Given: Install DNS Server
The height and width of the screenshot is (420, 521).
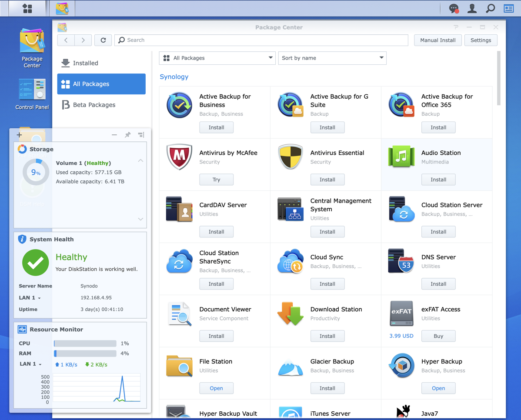Looking at the screenshot, I should pyautogui.click(x=438, y=284).
